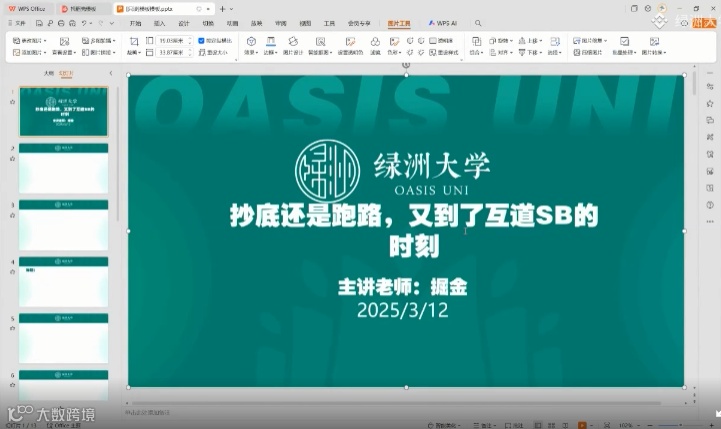Open help question icon in right sidebar
Image resolution: width=721 pixels, height=429 pixels.
point(710,205)
